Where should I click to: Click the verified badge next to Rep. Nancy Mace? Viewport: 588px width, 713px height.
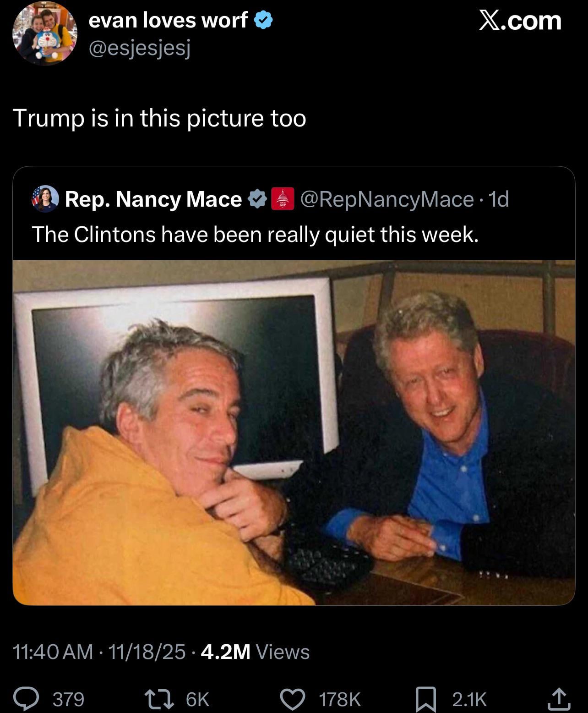tap(257, 199)
